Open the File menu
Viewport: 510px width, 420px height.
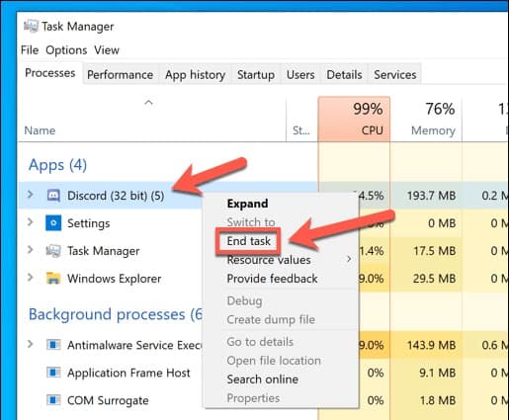tap(30, 50)
